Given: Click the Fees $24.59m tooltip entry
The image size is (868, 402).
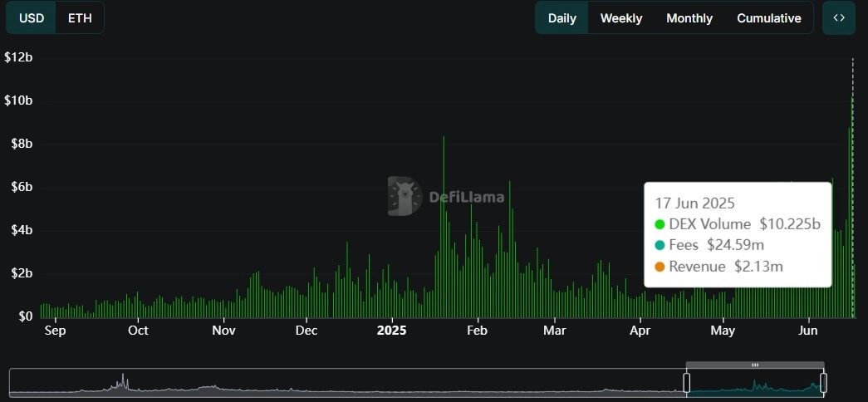Looking at the screenshot, I should point(709,245).
